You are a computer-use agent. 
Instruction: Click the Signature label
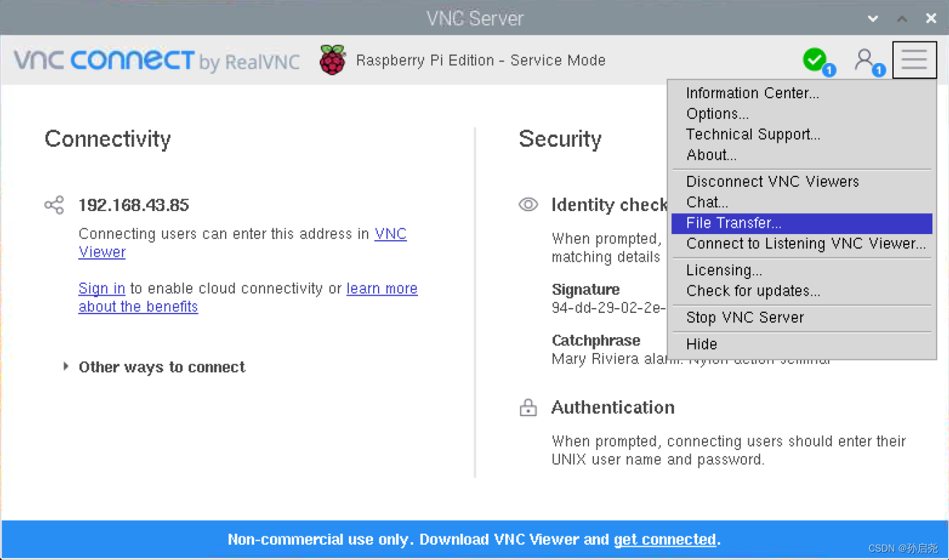tap(586, 289)
